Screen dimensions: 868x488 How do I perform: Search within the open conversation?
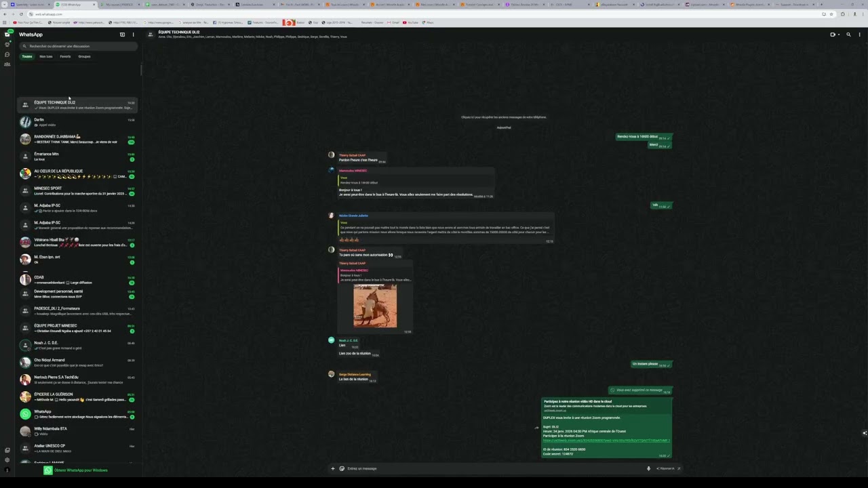pos(848,35)
